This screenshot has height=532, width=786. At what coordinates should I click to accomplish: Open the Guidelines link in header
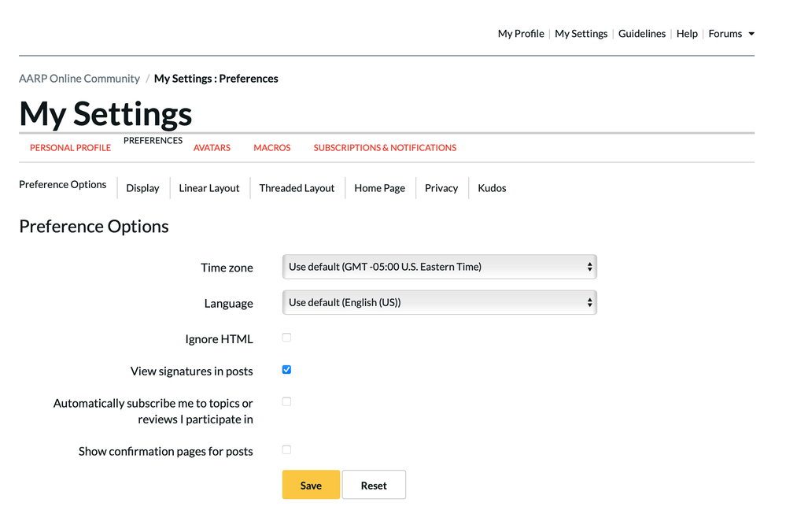[641, 34]
